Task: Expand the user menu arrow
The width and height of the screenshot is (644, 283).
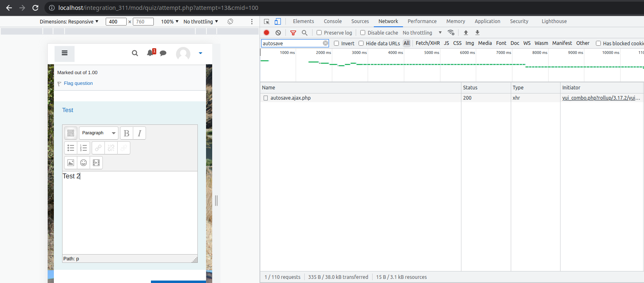Action: pyautogui.click(x=200, y=53)
